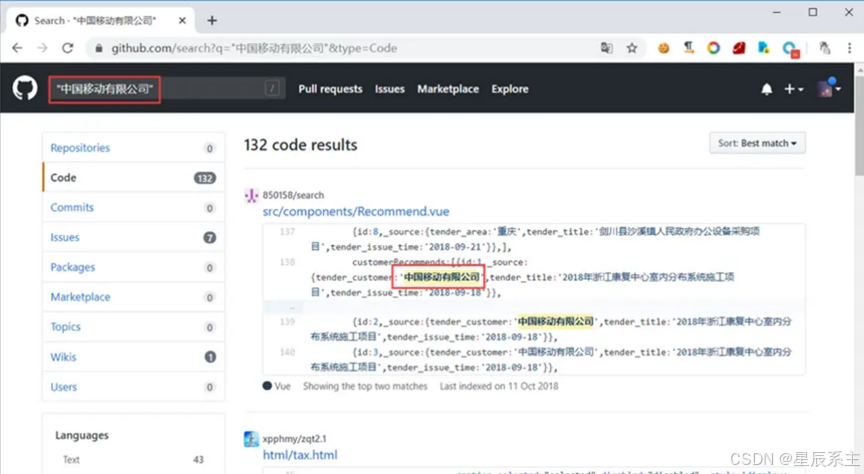
Task: Click line number 139 in code result
Action: (287, 321)
